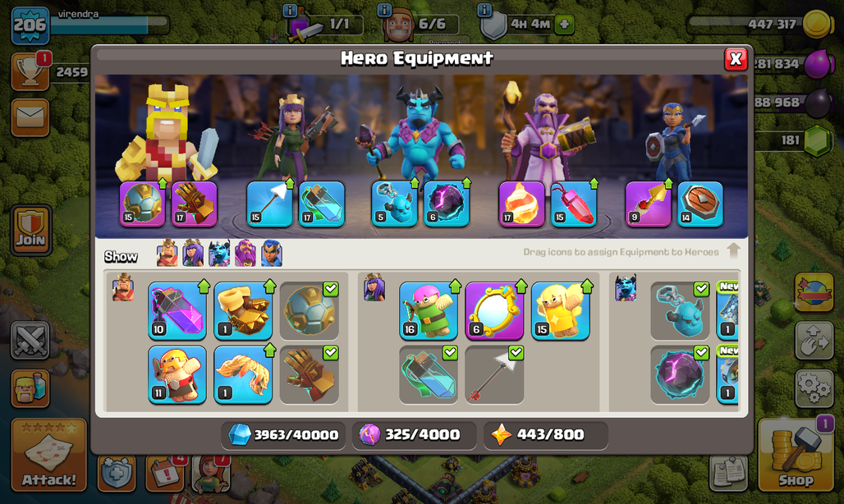Viewport: 844px width, 504px height.
Task: Click the equipped Invisibility Vial checked item
Action: (x=429, y=374)
